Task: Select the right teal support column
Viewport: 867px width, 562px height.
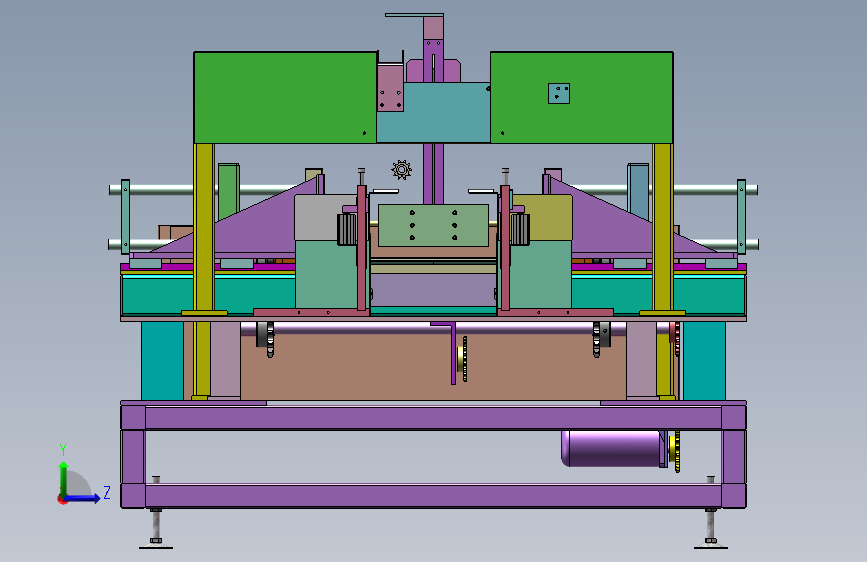Action: coord(704,361)
